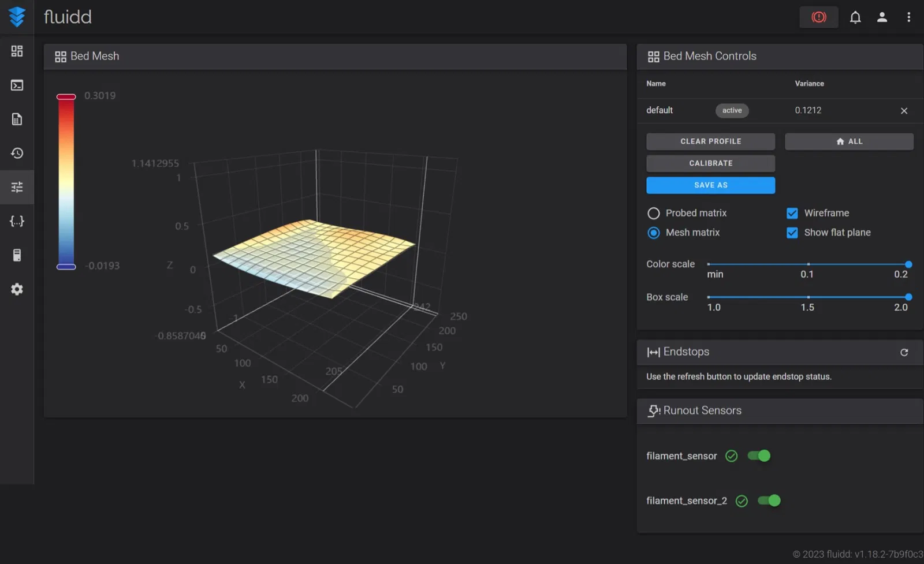The height and width of the screenshot is (564, 924).
Task: Open the G-code files sidebar icon
Action: point(17,119)
